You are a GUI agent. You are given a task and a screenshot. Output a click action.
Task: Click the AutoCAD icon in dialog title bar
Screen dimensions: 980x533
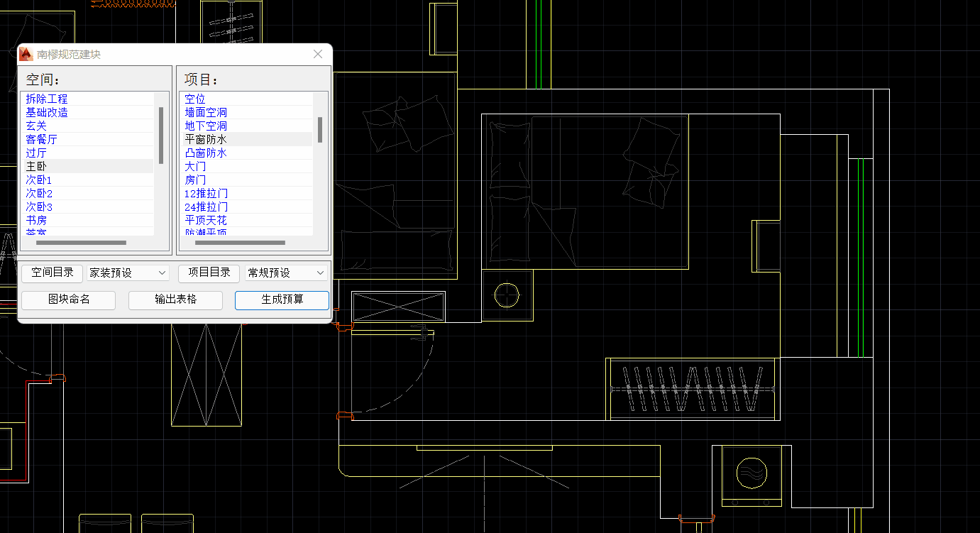pos(26,54)
